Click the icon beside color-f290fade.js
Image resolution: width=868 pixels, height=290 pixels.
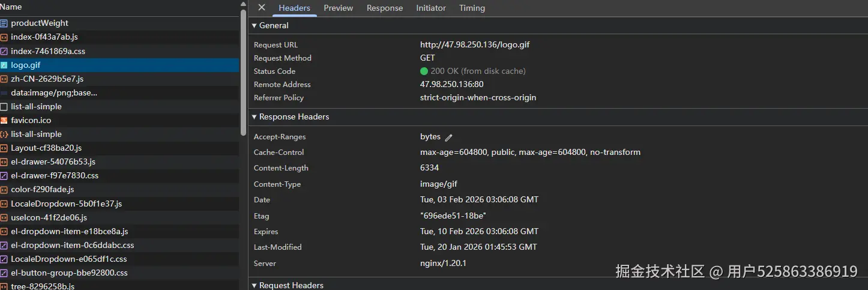tap(4, 189)
